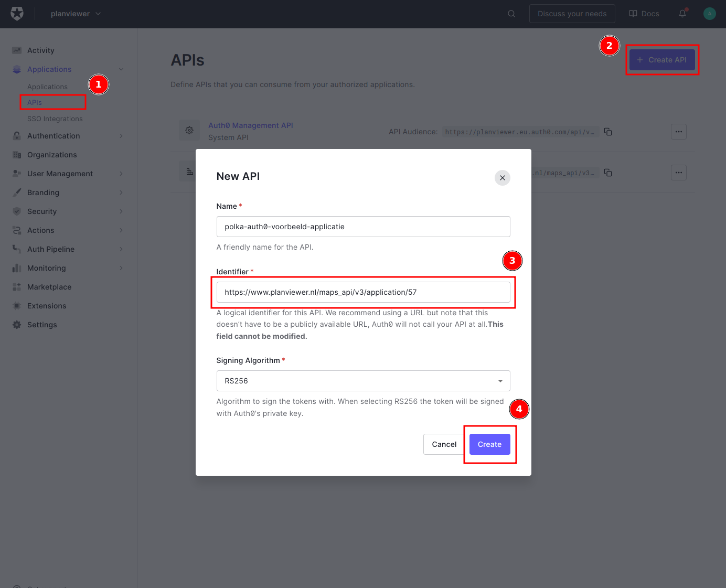726x588 pixels.
Task: Open the notifications bell
Action: pyautogui.click(x=682, y=14)
